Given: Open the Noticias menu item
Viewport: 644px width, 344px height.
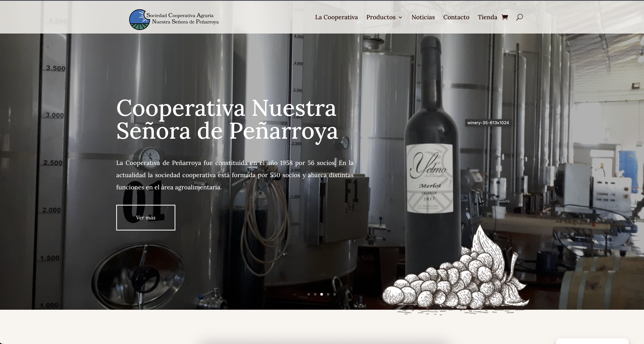Looking at the screenshot, I should point(423,17).
